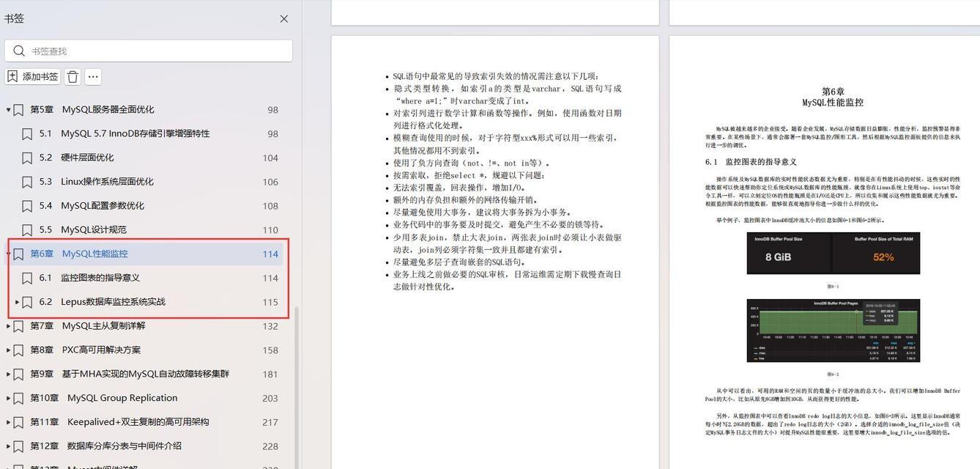Close the 书签 bookmarks panel
This screenshot has width=980, height=469.
point(284,19)
